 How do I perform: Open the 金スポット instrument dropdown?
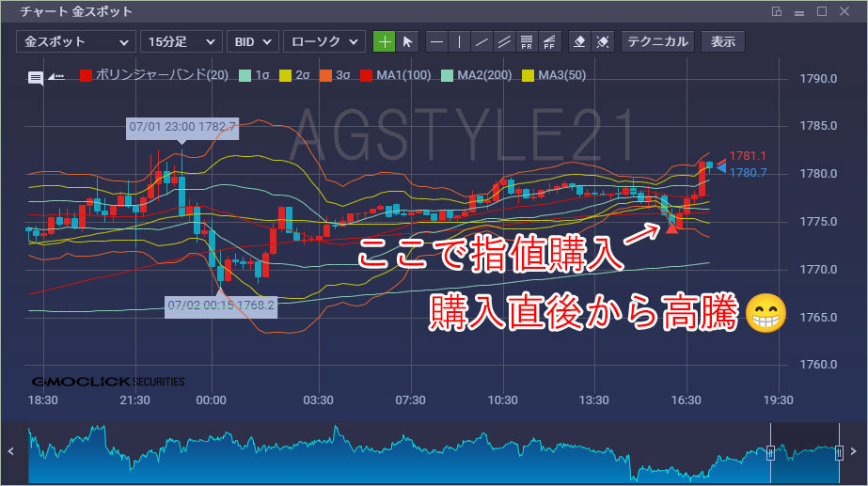point(75,41)
